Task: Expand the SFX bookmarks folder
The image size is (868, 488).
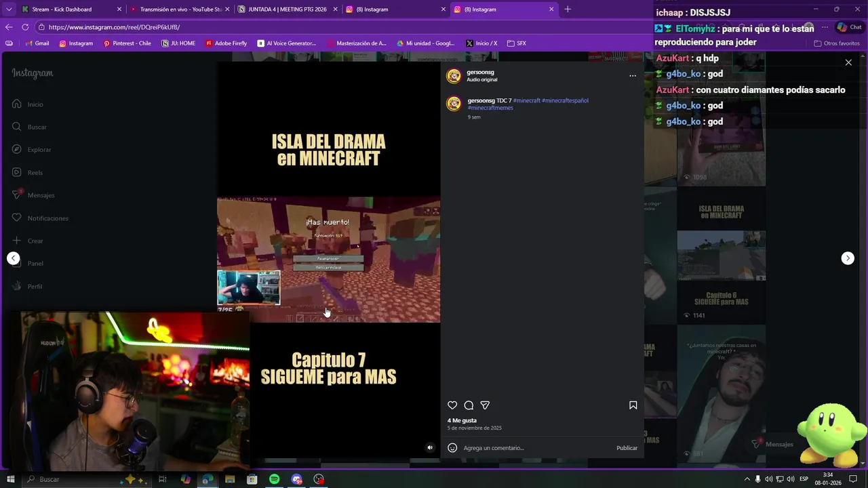Action: click(516, 43)
